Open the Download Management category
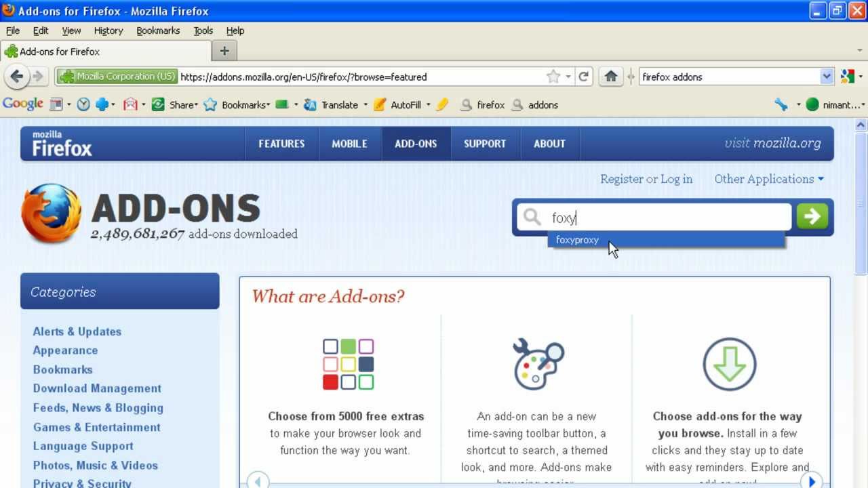 (98, 388)
